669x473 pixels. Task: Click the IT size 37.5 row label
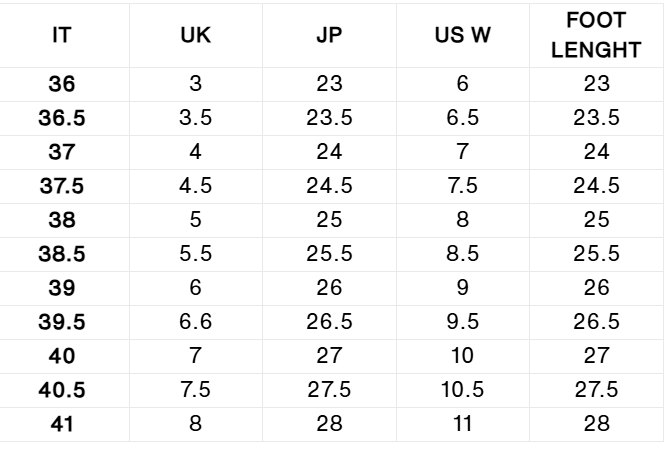click(61, 186)
